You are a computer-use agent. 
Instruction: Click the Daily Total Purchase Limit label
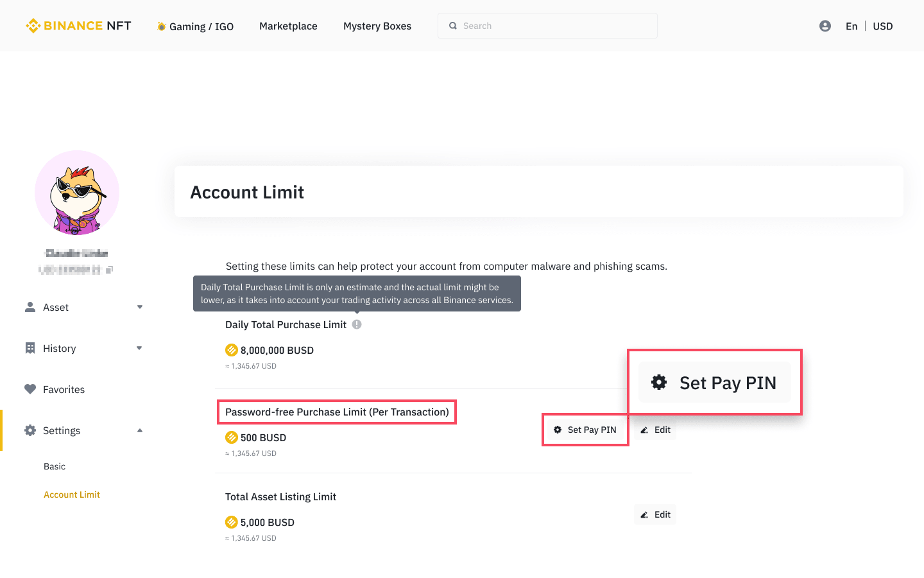[x=286, y=324]
